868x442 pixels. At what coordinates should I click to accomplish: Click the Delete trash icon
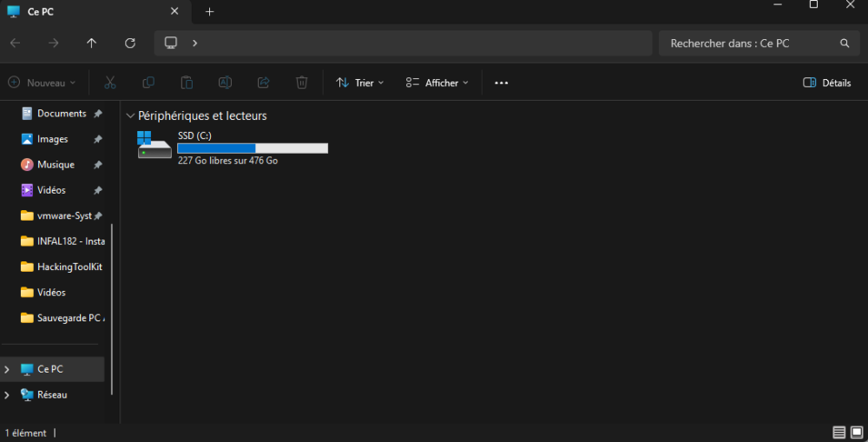tap(301, 82)
